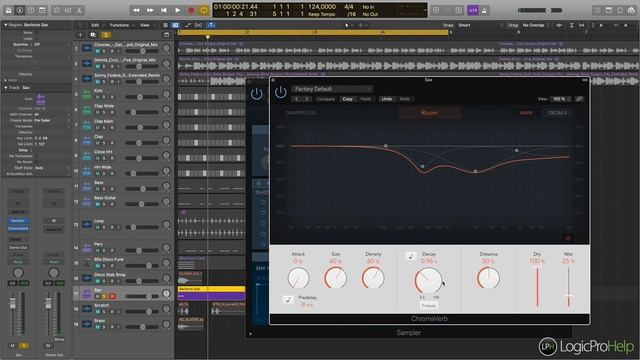The image size is (640, 360).
Task: Open List Editors icon at top right
Action: pos(598,10)
